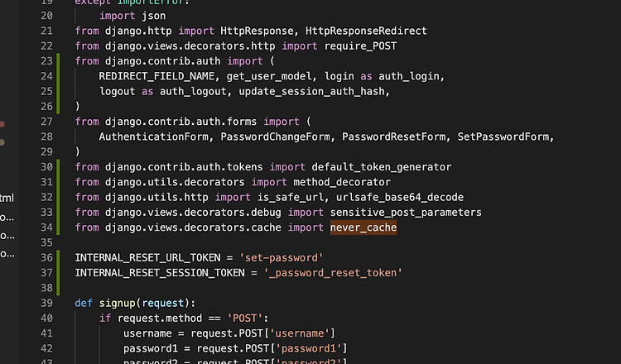Place cursor on auth_login alias

tap(409, 76)
